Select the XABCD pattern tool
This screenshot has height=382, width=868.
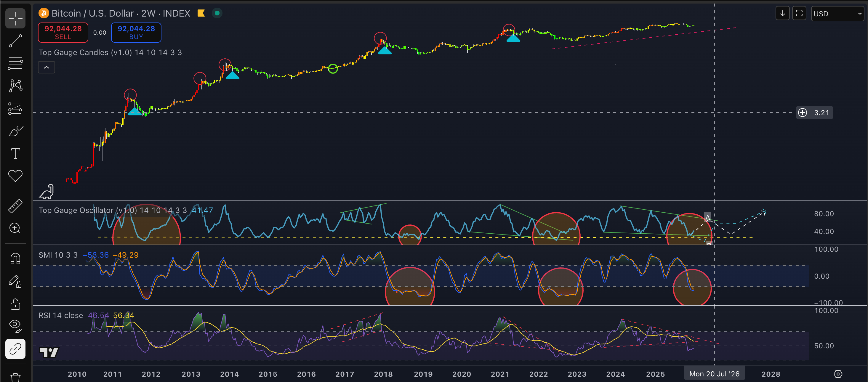tap(15, 86)
